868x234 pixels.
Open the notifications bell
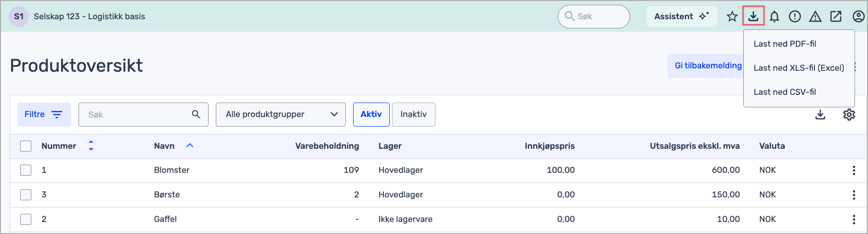(774, 16)
